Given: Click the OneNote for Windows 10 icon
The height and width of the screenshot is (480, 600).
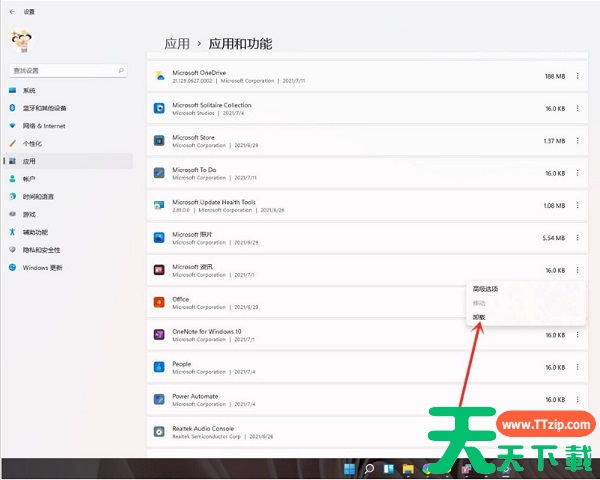Looking at the screenshot, I should point(159,335).
